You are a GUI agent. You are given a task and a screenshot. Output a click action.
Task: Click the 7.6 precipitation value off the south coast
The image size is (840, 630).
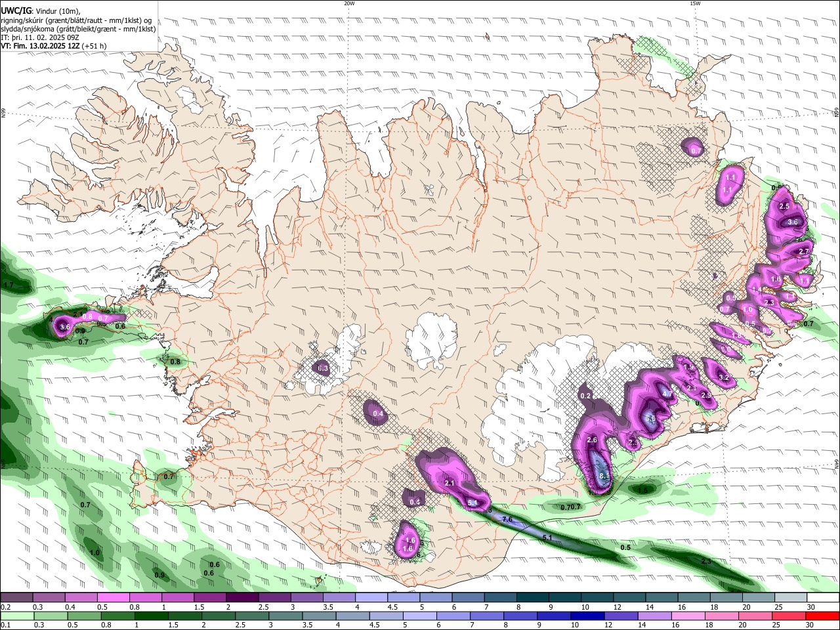tap(507, 519)
